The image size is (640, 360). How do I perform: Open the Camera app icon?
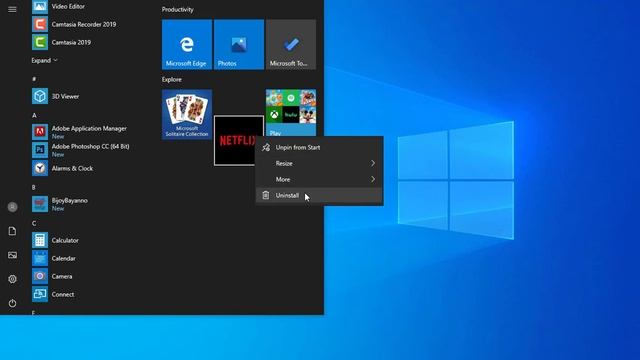pos(40,276)
